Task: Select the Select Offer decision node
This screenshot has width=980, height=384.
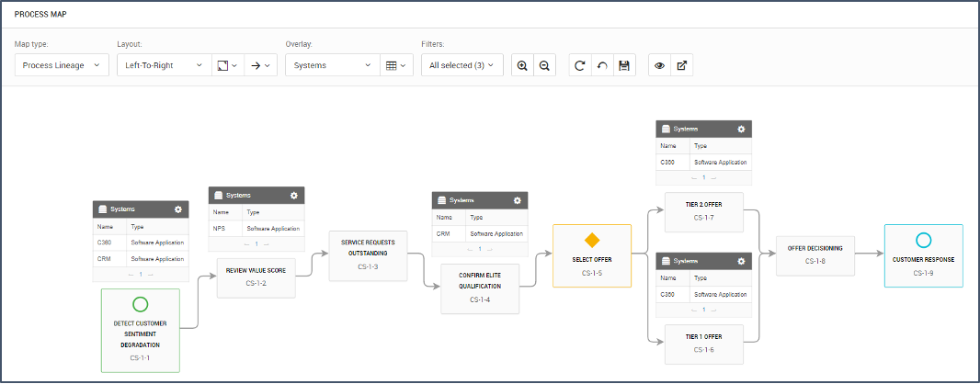Action: tap(592, 256)
